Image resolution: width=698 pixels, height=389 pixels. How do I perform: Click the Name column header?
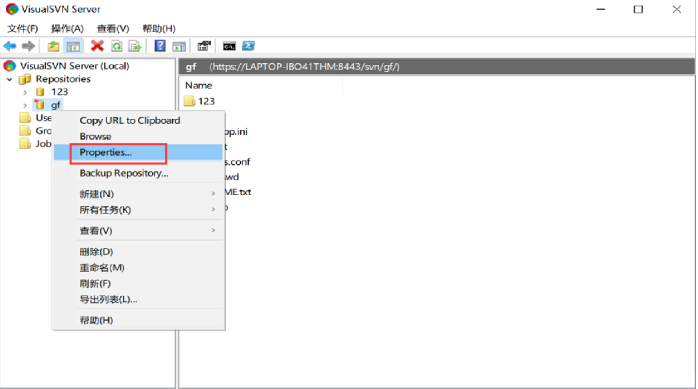click(262, 85)
